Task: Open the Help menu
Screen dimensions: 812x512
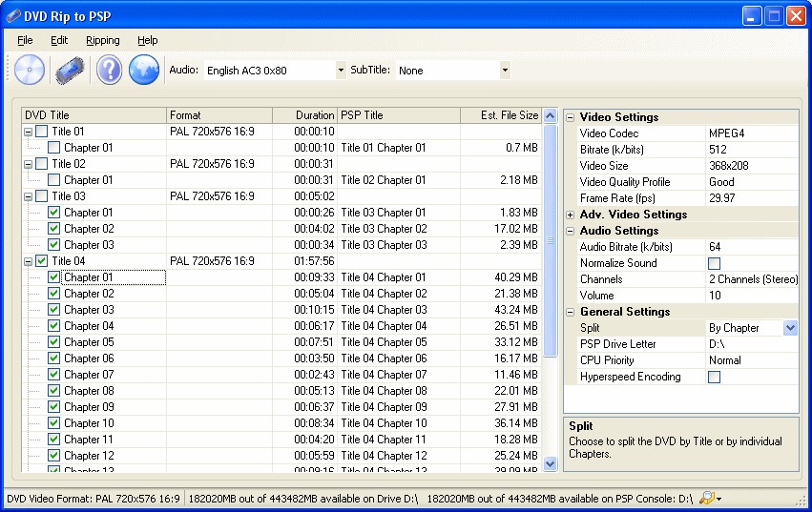Action: pyautogui.click(x=148, y=40)
